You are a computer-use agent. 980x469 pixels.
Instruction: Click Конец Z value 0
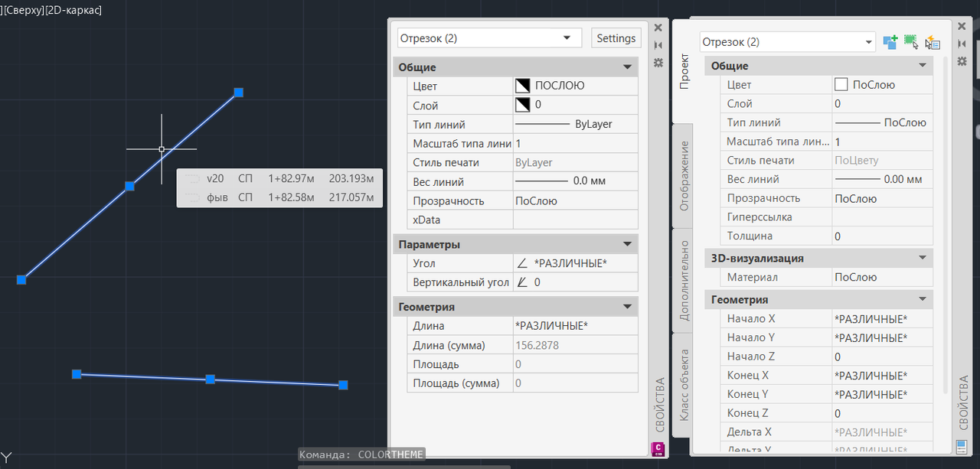[883, 413]
